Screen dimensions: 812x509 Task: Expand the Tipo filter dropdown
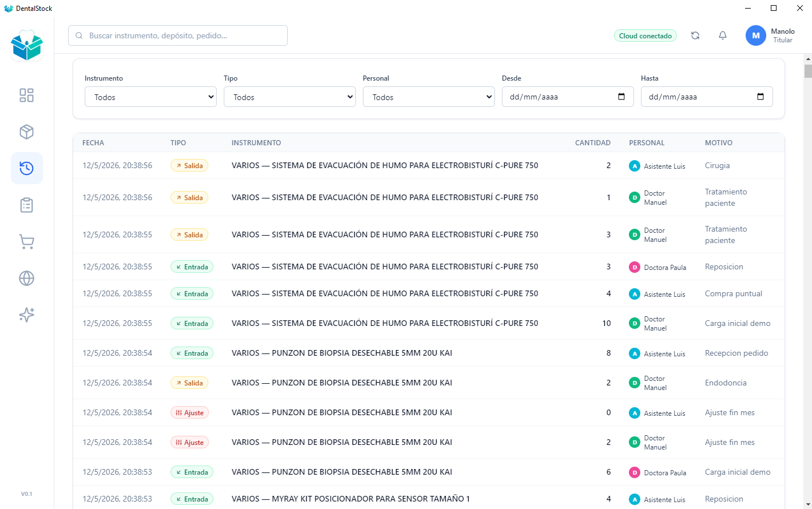click(290, 97)
